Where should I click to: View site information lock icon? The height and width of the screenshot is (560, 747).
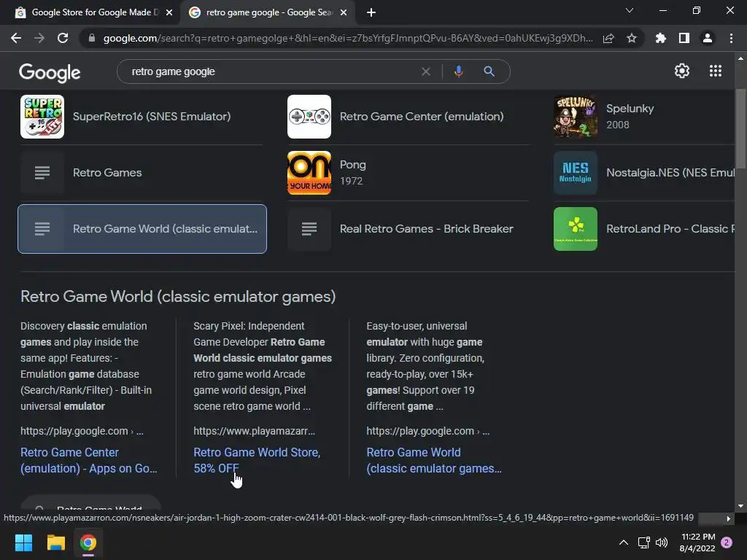coord(92,38)
